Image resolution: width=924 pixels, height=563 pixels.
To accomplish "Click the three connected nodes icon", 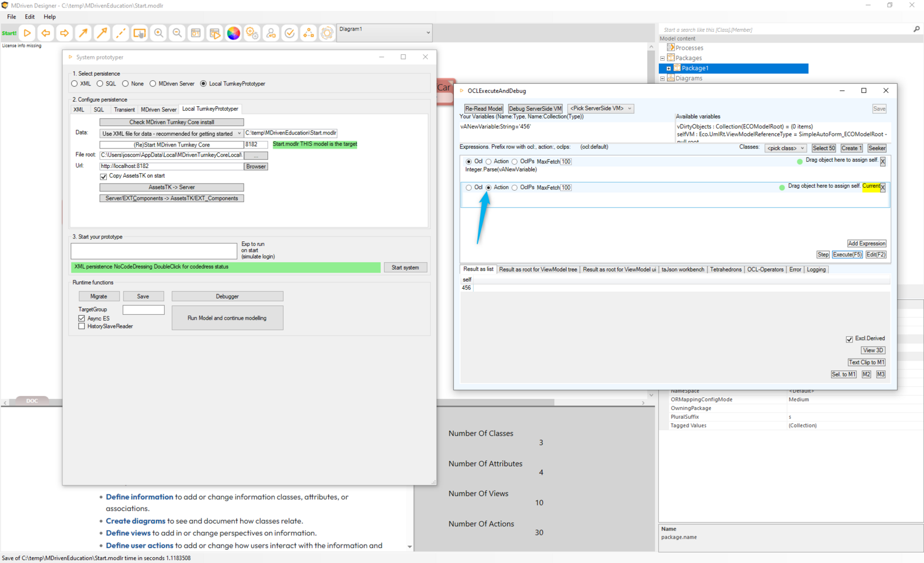I will [308, 33].
